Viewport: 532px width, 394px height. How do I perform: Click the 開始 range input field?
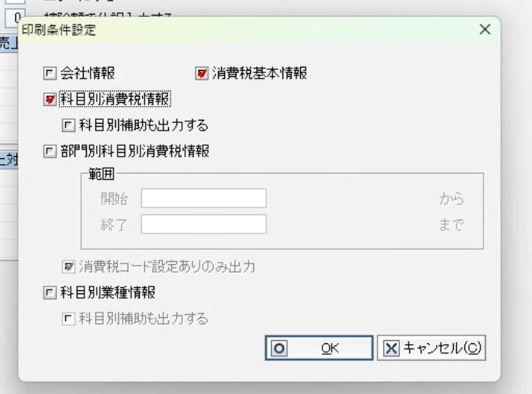point(203,198)
